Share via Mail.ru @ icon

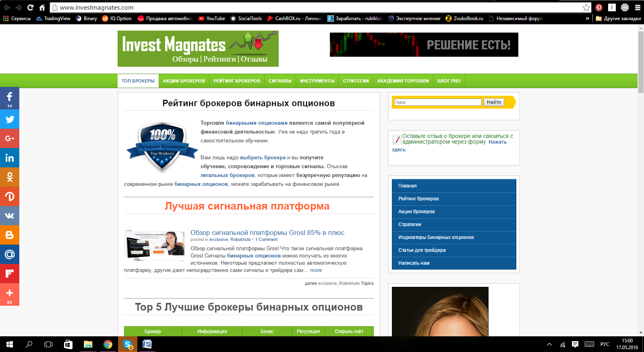(10, 254)
